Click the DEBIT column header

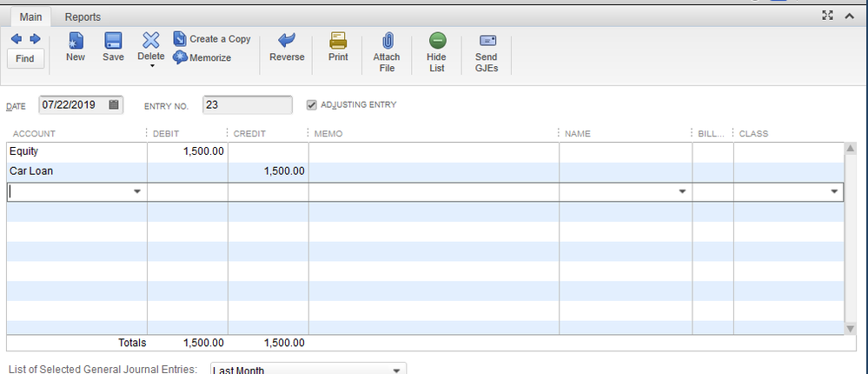[x=165, y=134]
